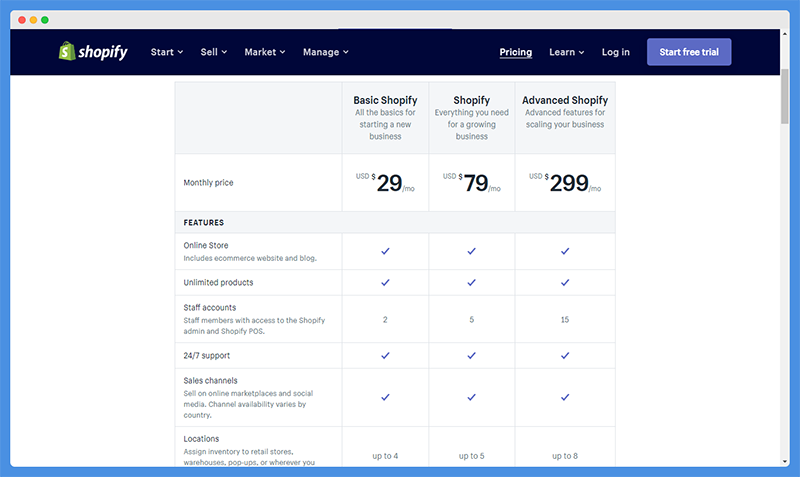Click the red close window button
Viewport: 800px width, 477px height.
coord(22,20)
